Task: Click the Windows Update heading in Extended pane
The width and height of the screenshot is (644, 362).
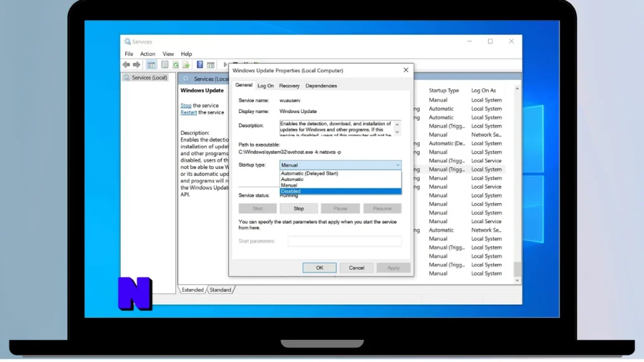Action: 202,90
